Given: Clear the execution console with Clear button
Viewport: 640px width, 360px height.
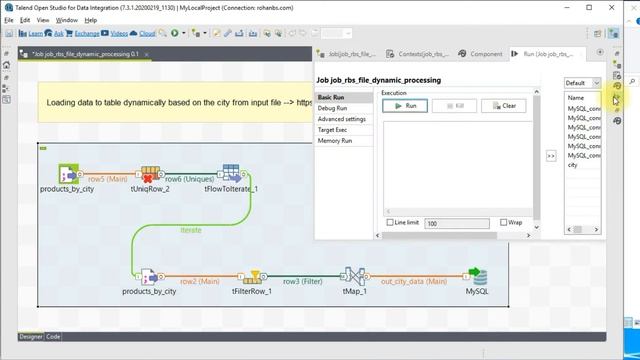Looking at the screenshot, I should pyautogui.click(x=504, y=106).
